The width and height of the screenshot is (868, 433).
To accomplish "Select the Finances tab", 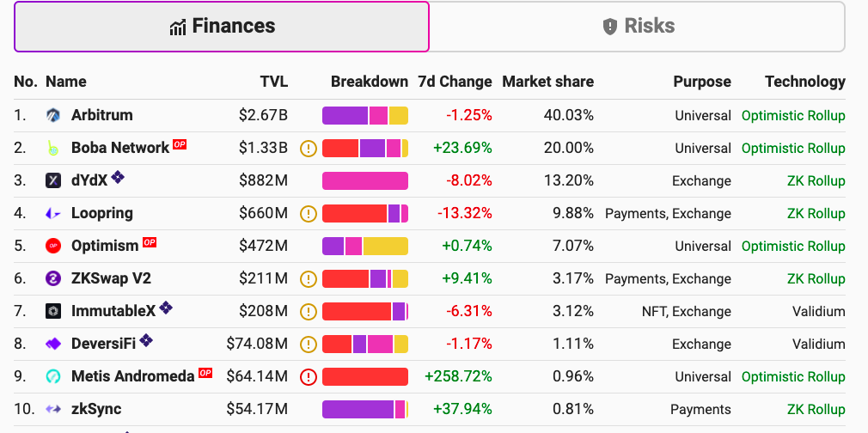I will [222, 27].
